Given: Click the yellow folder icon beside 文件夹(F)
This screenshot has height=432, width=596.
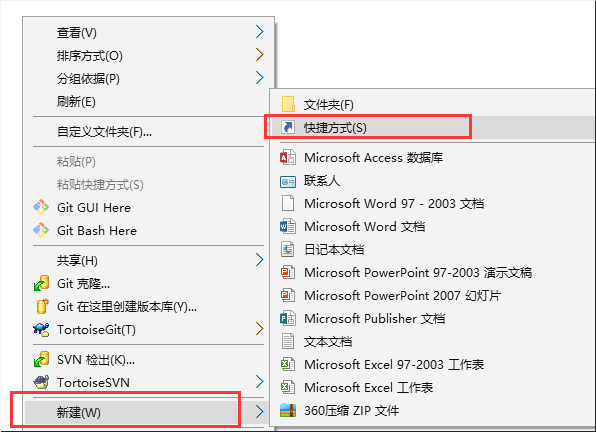Looking at the screenshot, I should point(288,104).
